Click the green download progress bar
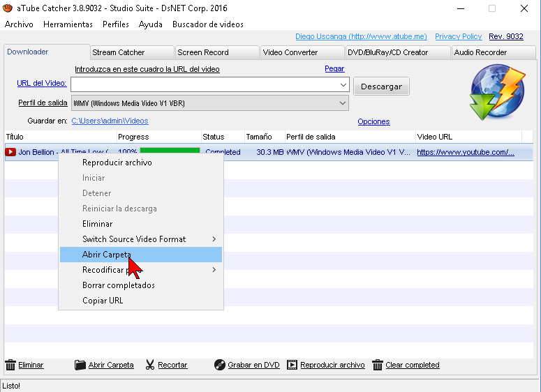Image resolution: width=541 pixels, height=392 pixels. (x=170, y=151)
